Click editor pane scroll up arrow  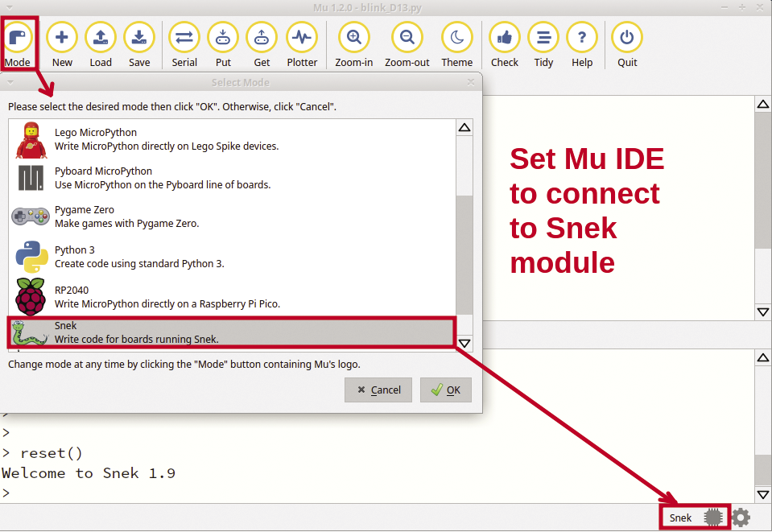pos(763,104)
